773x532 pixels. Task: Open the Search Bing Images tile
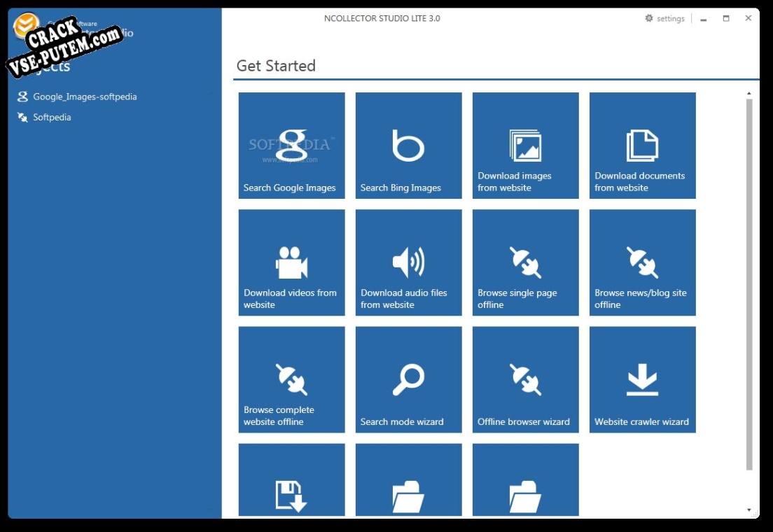click(408, 146)
